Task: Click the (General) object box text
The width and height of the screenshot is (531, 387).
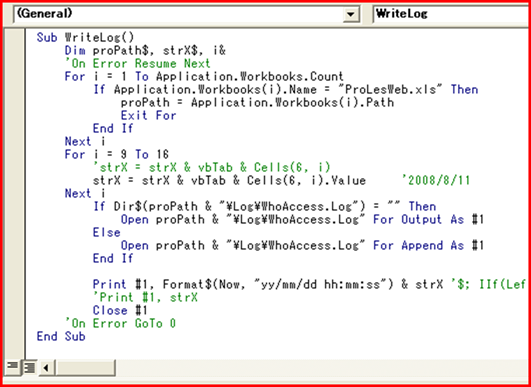Action: (45, 14)
